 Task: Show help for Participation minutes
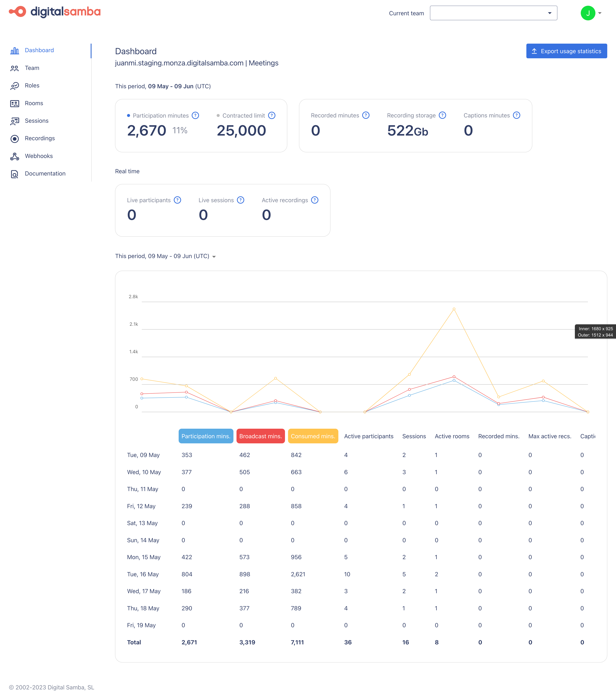[x=195, y=115]
